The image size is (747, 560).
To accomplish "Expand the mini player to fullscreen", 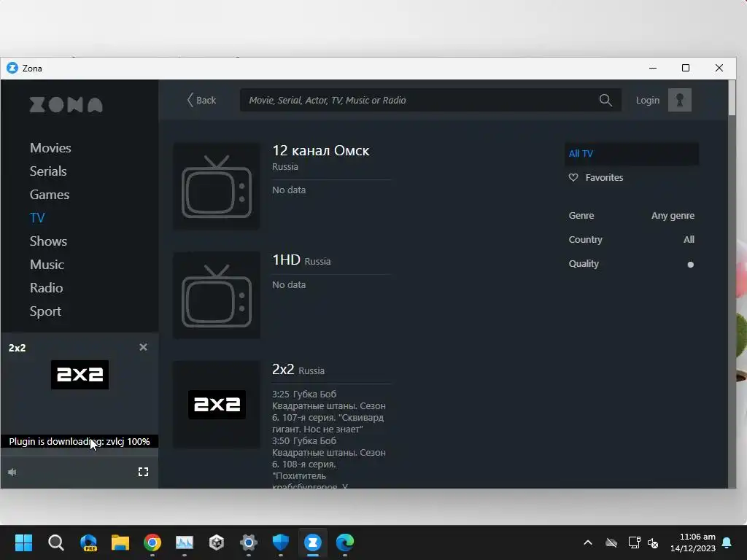I will coord(143,472).
